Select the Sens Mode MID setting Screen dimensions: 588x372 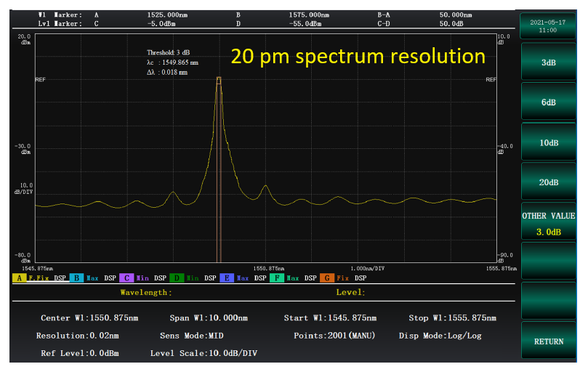[191, 336]
